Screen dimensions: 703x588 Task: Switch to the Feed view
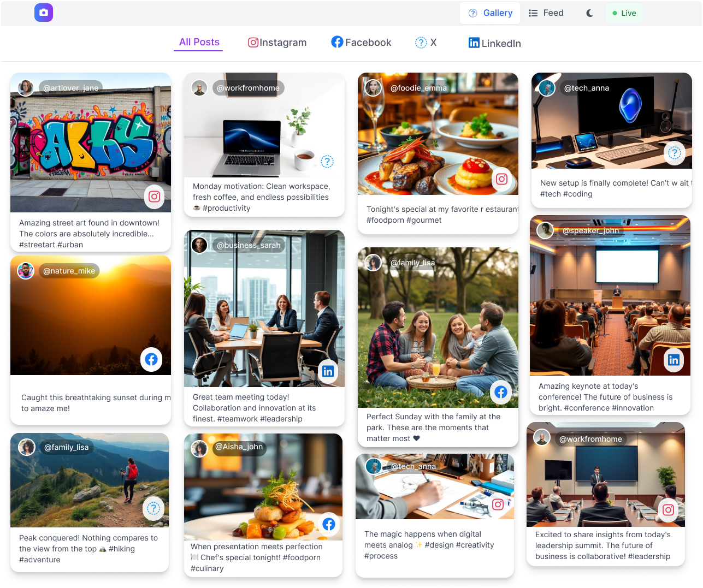click(546, 13)
